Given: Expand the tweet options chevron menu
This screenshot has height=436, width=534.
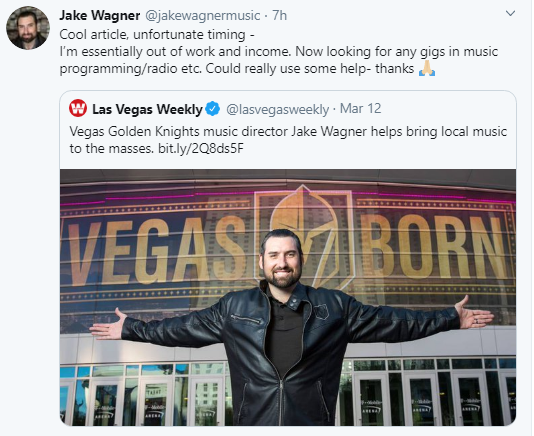Looking at the screenshot, I should (510, 14).
